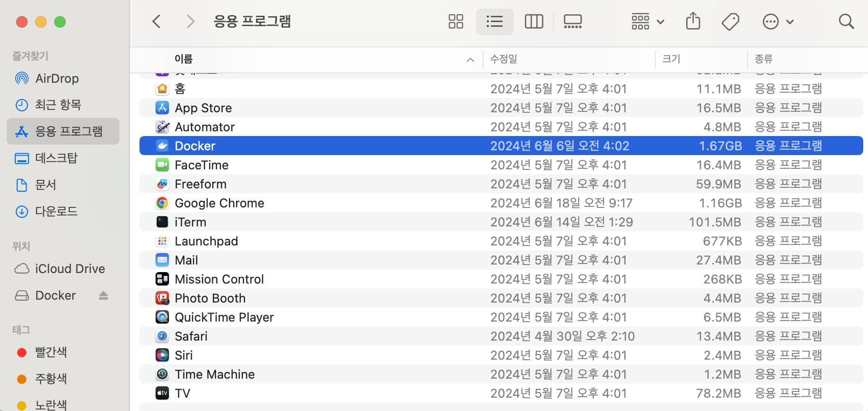Select the Mail app icon

(x=162, y=260)
